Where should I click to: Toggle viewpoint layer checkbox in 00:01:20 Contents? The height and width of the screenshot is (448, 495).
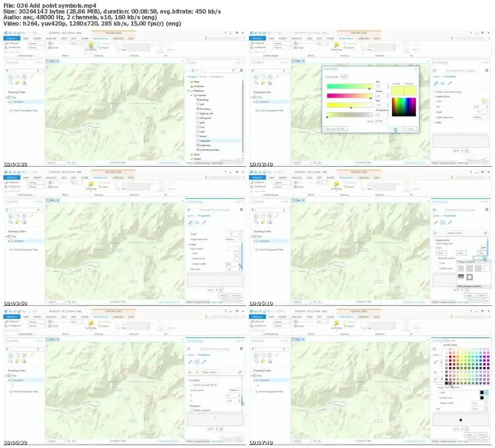tap(11, 102)
